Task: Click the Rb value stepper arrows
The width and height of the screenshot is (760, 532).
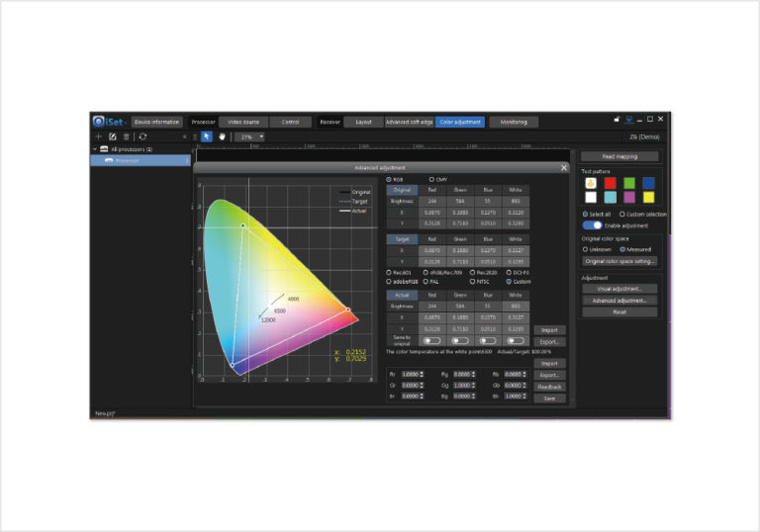Action: point(524,375)
